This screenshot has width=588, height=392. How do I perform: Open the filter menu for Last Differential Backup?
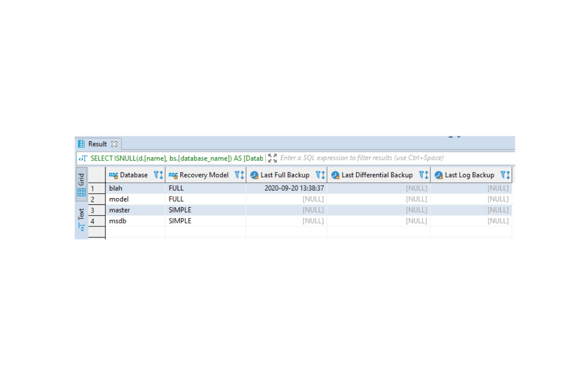(421, 174)
